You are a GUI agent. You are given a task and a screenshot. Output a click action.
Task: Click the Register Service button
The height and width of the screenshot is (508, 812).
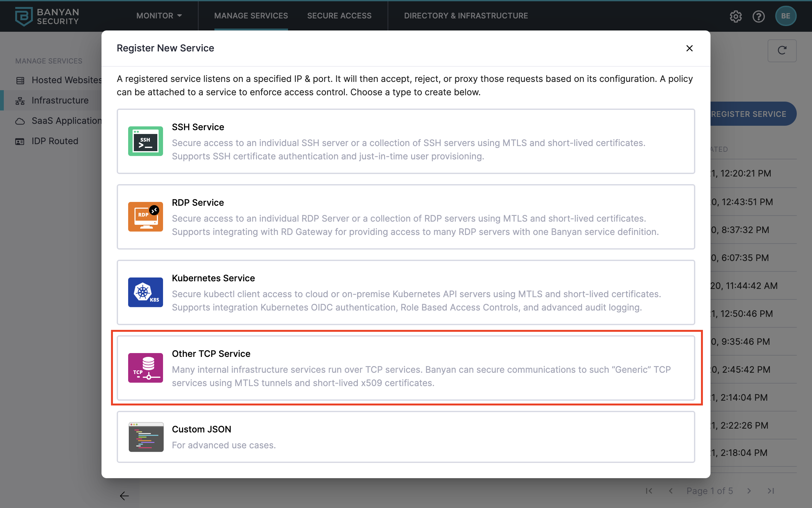[753, 114]
